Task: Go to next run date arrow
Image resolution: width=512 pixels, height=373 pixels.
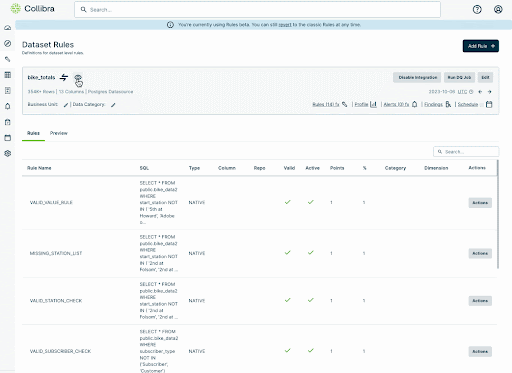Action: [x=489, y=92]
